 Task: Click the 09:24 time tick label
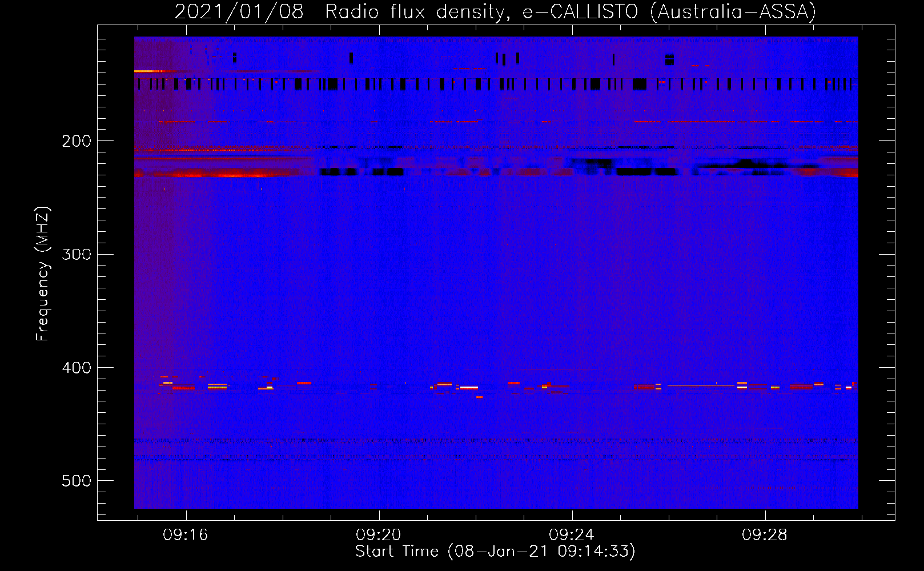(x=572, y=535)
